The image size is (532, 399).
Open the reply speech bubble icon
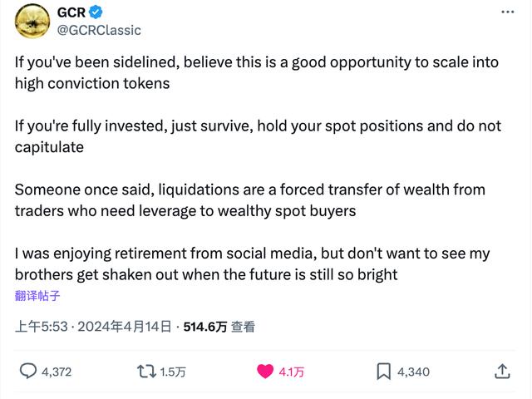[27, 372]
